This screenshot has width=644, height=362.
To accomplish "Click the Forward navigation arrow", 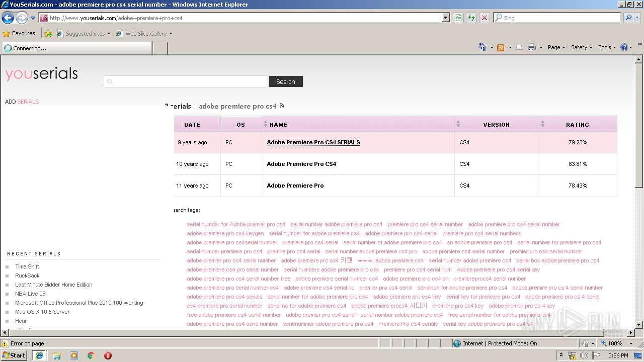I will [x=22, y=18].
